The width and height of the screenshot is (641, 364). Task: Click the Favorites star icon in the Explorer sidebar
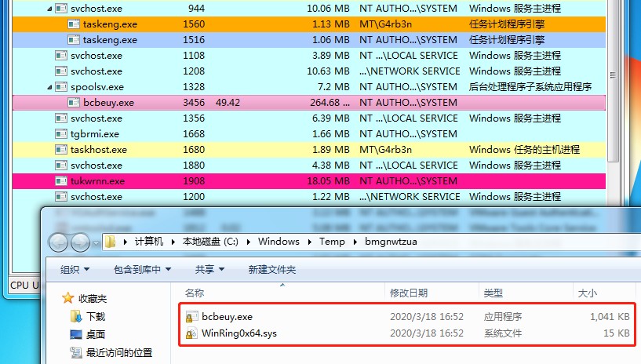[x=67, y=298]
